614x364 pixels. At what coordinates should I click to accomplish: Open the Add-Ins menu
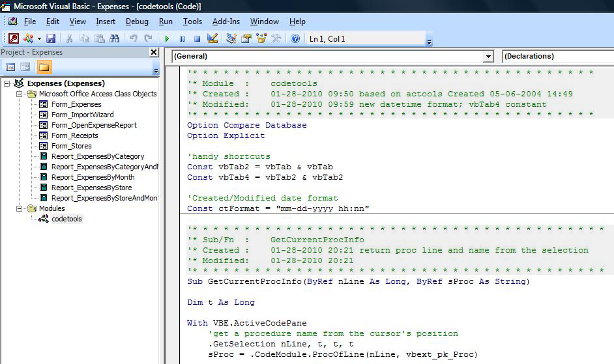(x=226, y=21)
